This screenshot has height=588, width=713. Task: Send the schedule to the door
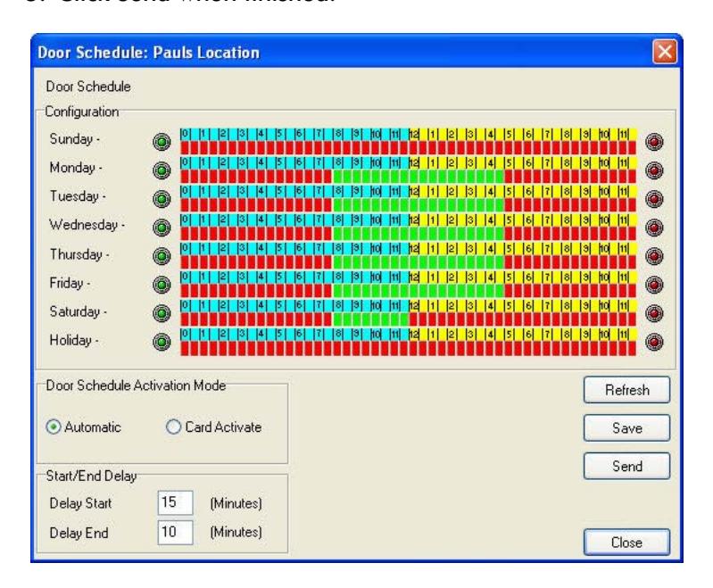coord(626,466)
